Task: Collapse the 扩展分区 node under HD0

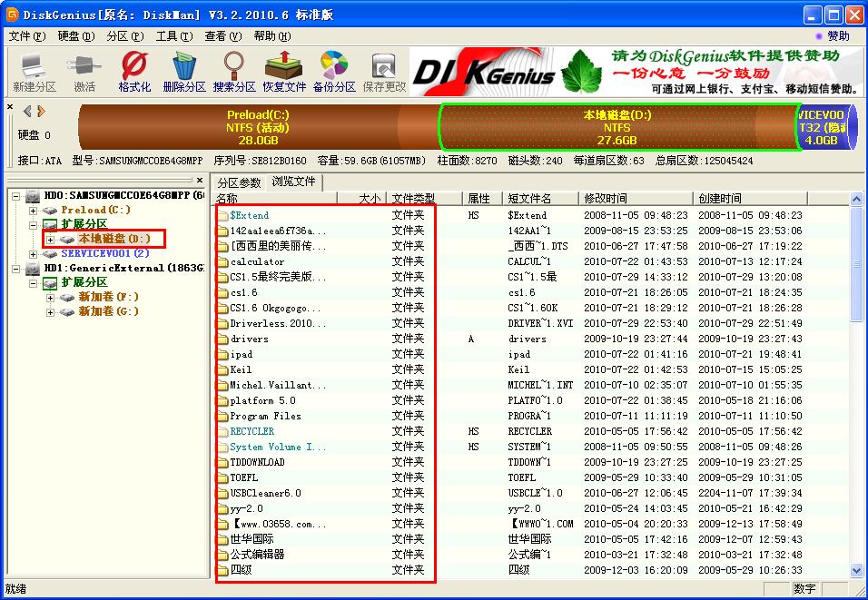Action: (x=34, y=225)
